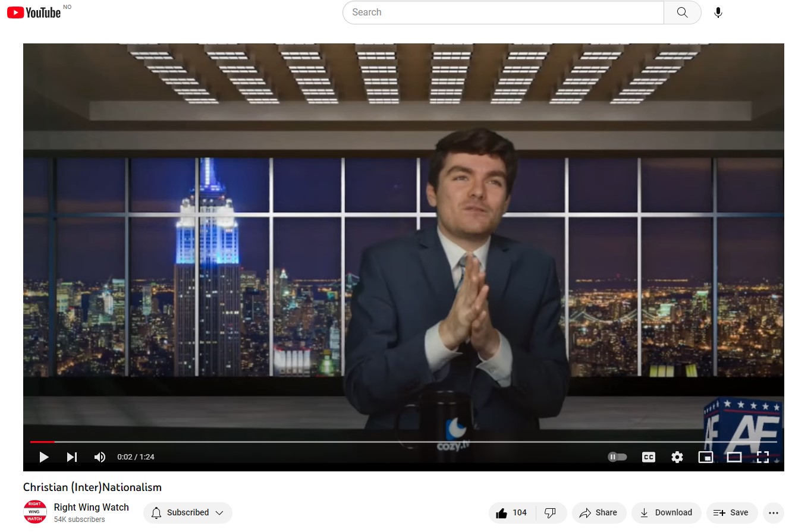This screenshot has width=792, height=532.
Task: Click the Right Wing Watch channel avatar
Action: 35,512
